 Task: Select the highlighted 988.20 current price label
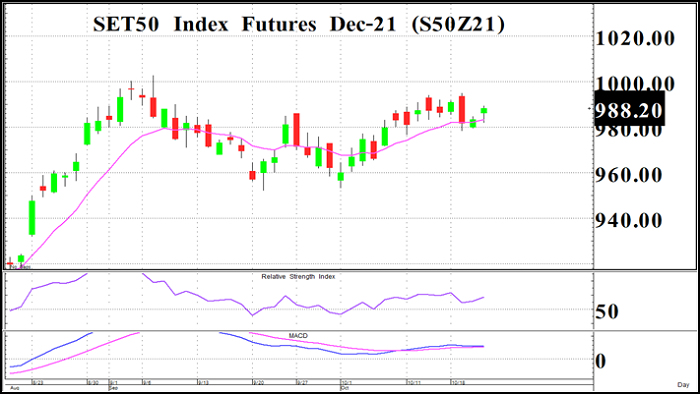[x=629, y=109]
